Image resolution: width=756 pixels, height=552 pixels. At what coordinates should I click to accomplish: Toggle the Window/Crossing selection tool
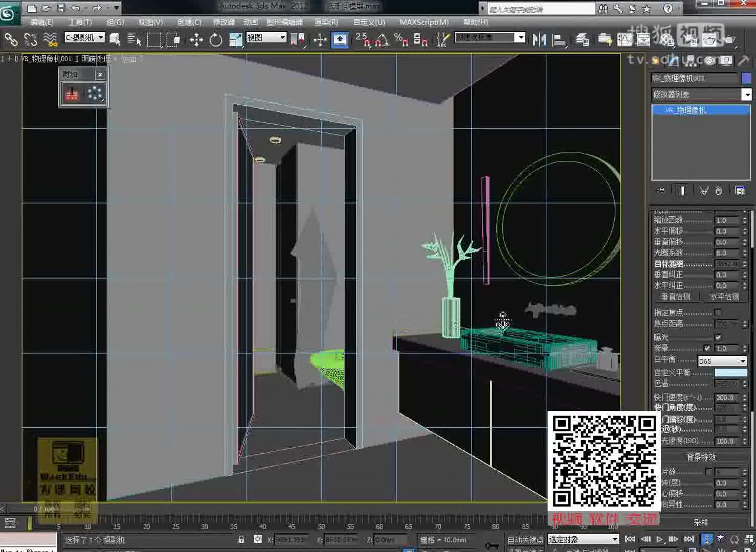point(173,39)
